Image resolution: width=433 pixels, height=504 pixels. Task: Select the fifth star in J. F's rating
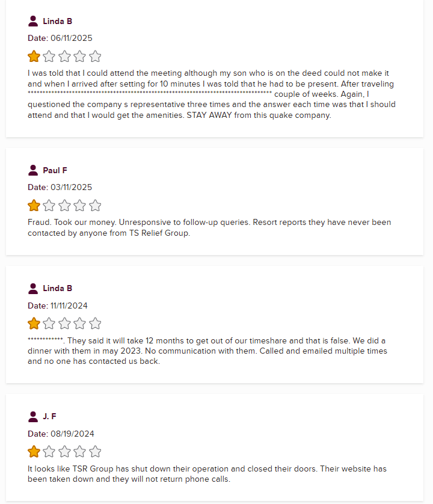click(95, 452)
